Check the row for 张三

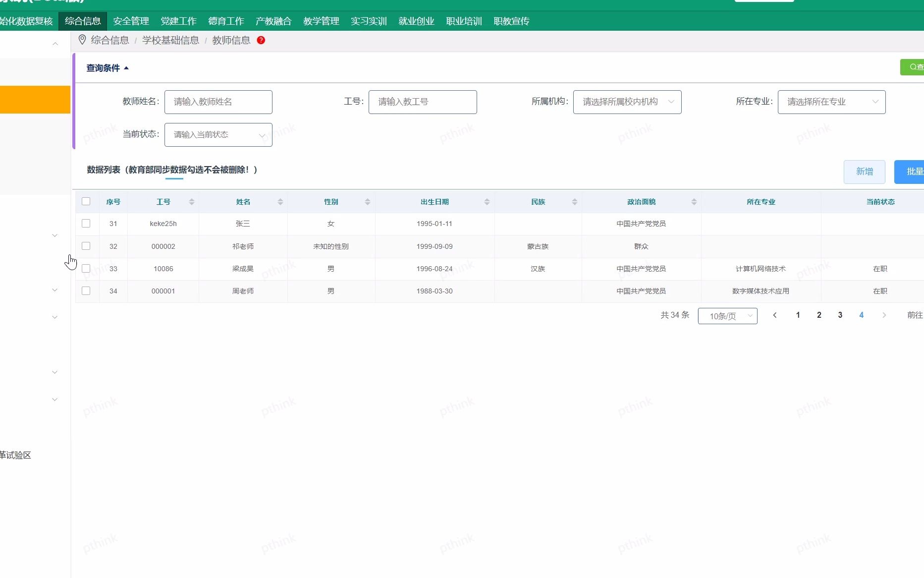tap(86, 224)
